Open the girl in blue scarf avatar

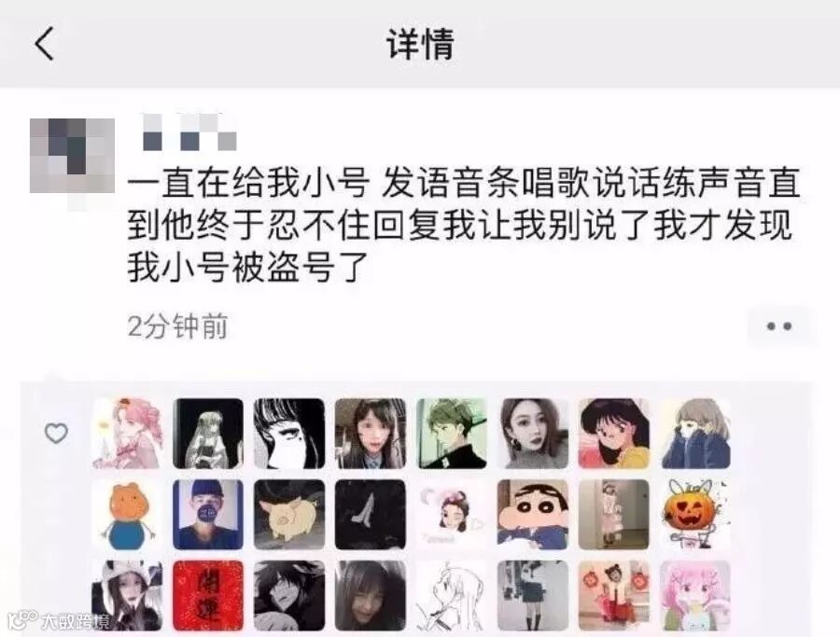point(695,434)
